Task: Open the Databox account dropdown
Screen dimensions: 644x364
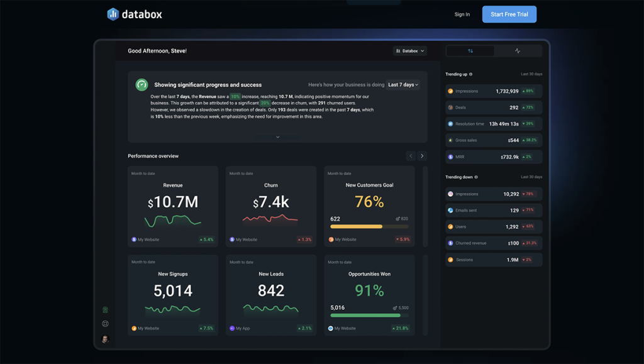Action: (x=409, y=51)
